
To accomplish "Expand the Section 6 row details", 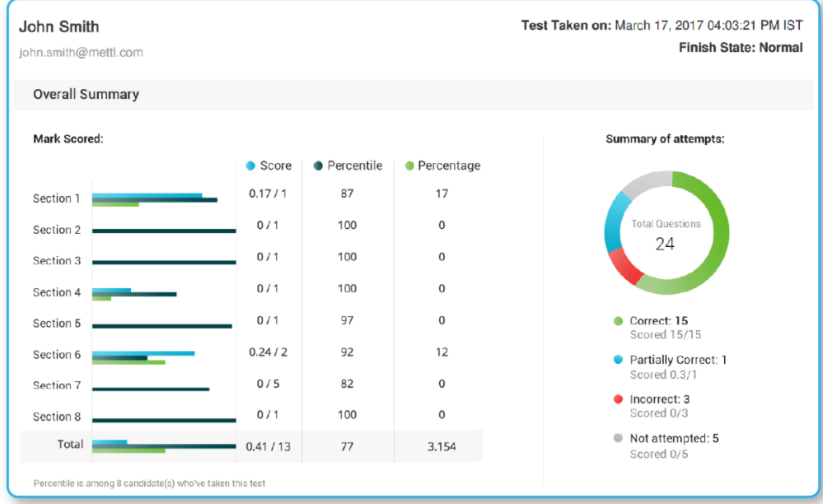I will click(x=56, y=355).
